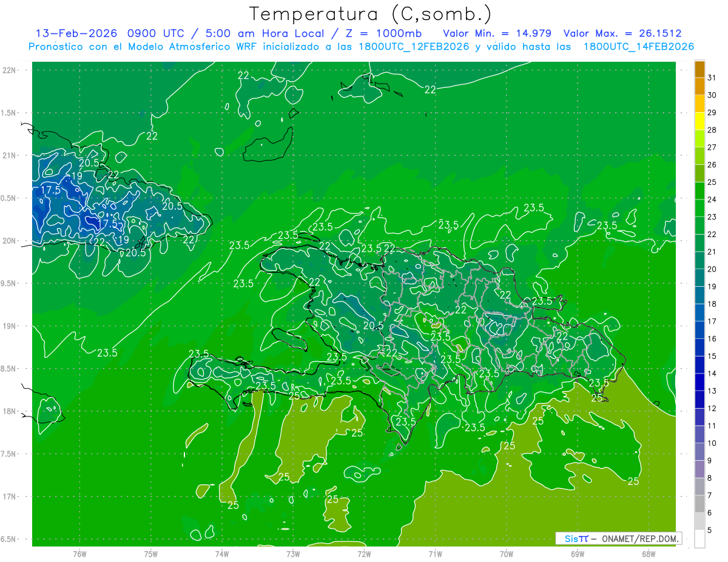Click the '76W' longitude axis label

click(79, 554)
